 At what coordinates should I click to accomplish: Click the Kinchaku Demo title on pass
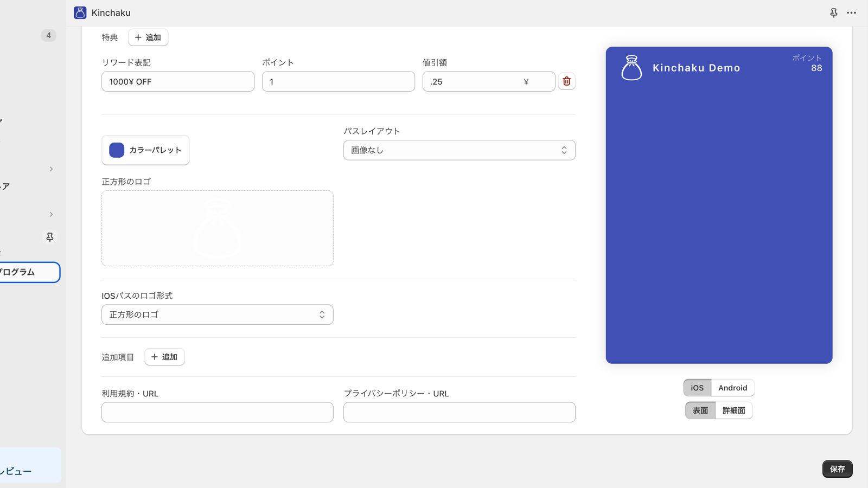[x=696, y=68]
